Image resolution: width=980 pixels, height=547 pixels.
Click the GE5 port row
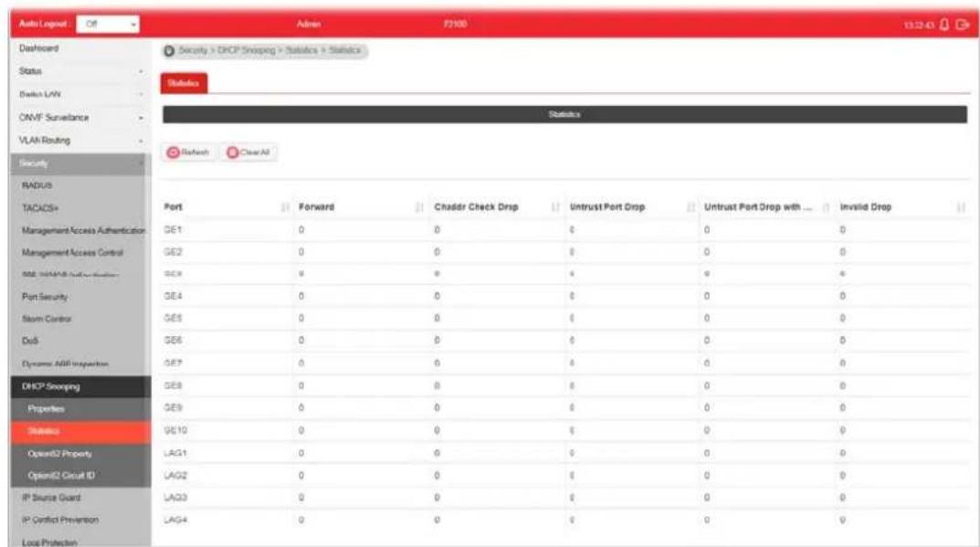pyautogui.click(x=565, y=318)
